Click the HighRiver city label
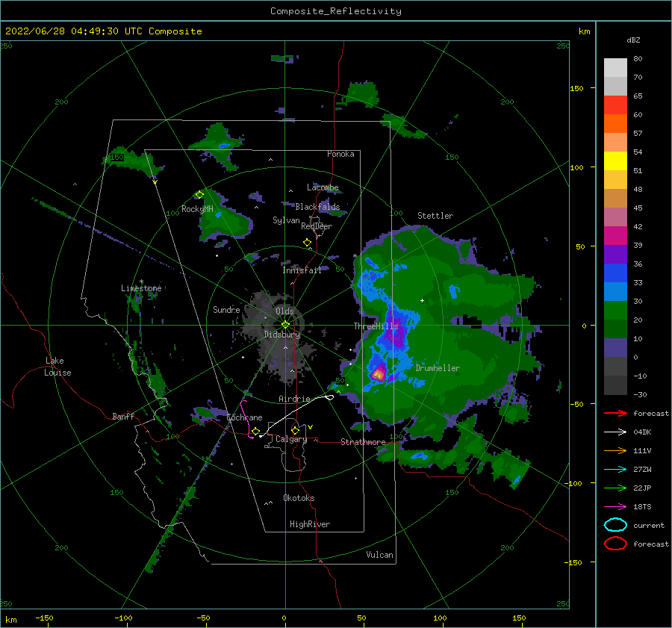The height and width of the screenshot is (628, 672). click(x=310, y=524)
